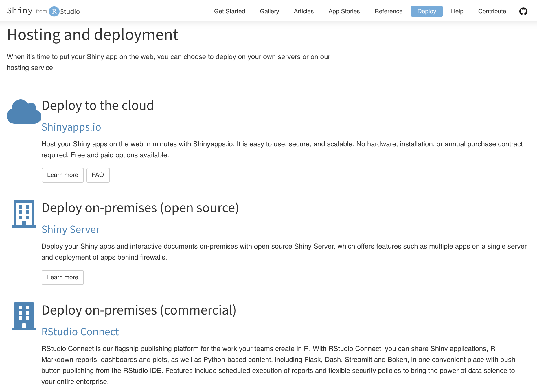This screenshot has height=392, width=537.
Task: Navigate to the Contribute page
Action: coord(492,11)
